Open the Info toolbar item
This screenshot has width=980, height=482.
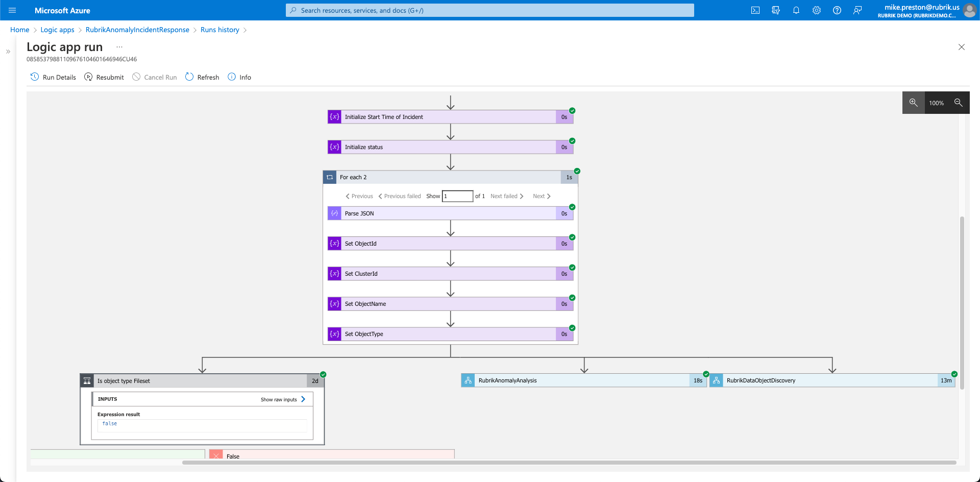(x=239, y=77)
